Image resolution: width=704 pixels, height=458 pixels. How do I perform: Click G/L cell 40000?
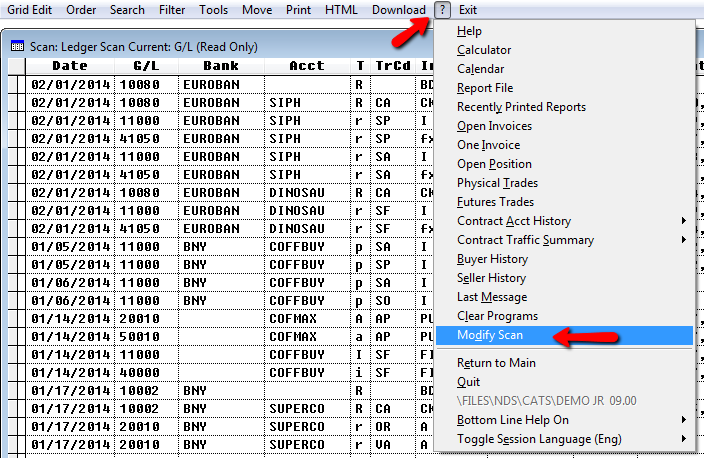(146, 373)
